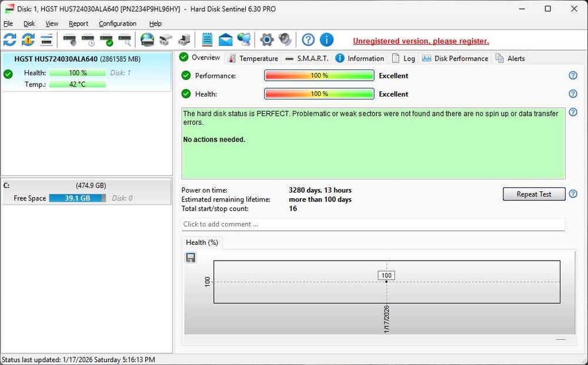This screenshot has height=365, width=588.
Task: Open the blue notepad report icon
Action: [x=207, y=39]
